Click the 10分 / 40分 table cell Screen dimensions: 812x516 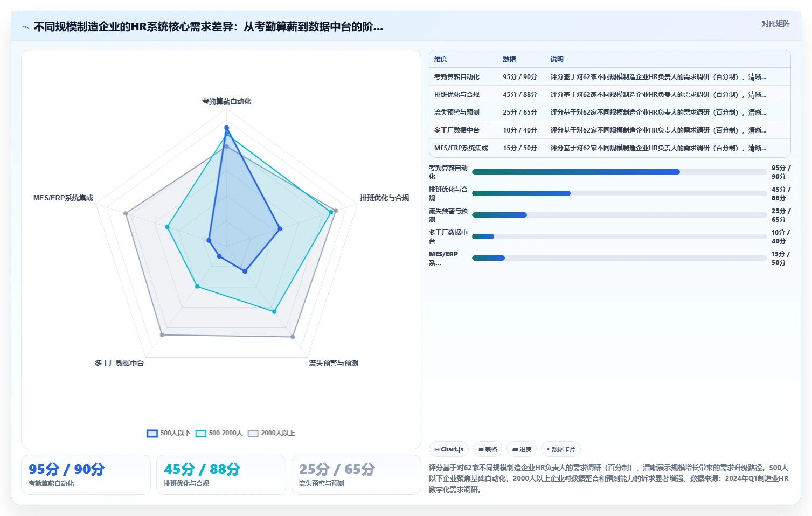[520, 130]
